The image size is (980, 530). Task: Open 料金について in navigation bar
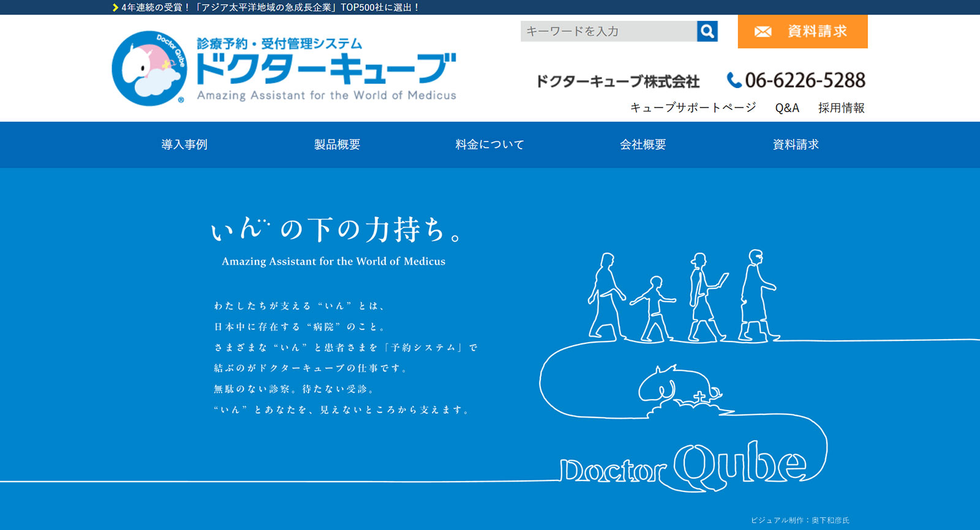coord(490,144)
